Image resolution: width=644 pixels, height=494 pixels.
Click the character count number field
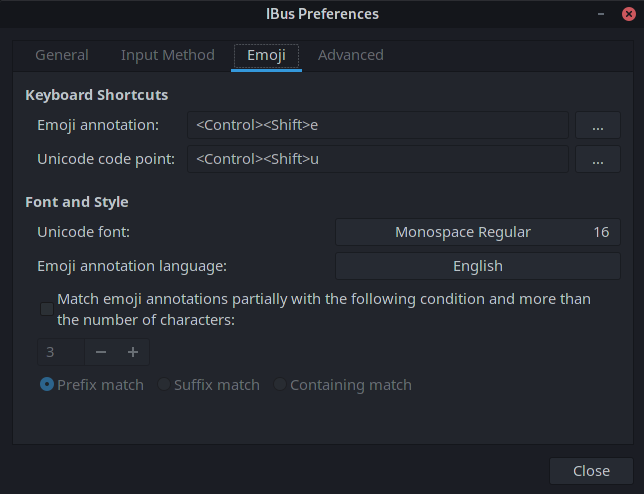point(62,352)
